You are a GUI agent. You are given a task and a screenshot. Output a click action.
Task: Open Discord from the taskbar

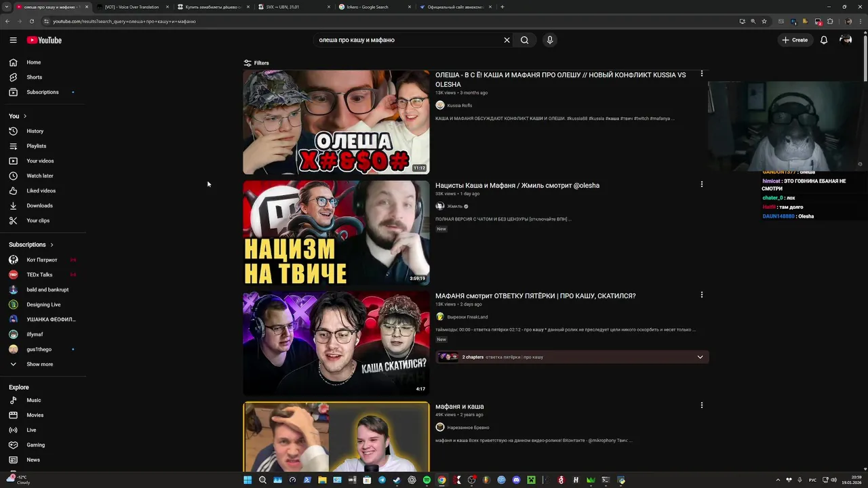pyautogui.click(x=516, y=480)
